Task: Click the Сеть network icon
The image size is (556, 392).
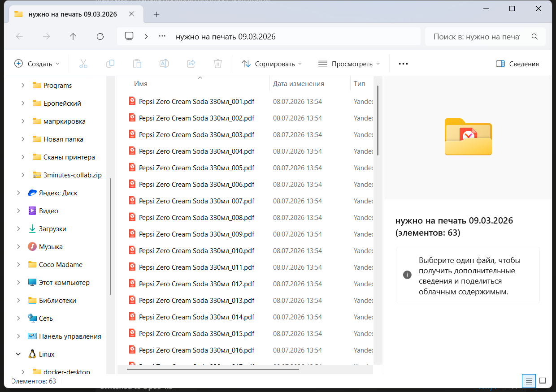Action: click(x=32, y=318)
